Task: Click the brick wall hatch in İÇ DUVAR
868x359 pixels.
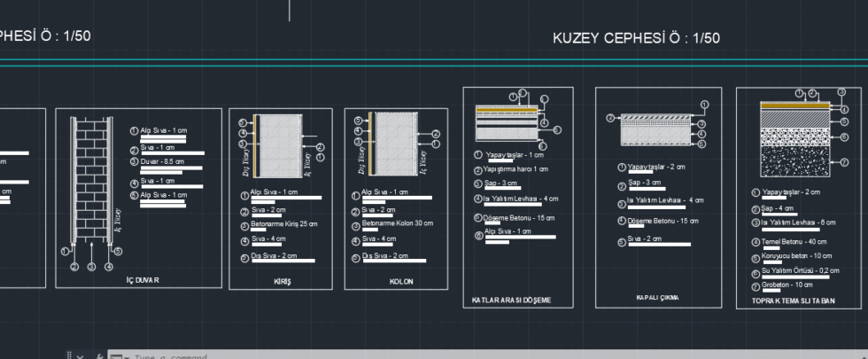Action: (90, 177)
